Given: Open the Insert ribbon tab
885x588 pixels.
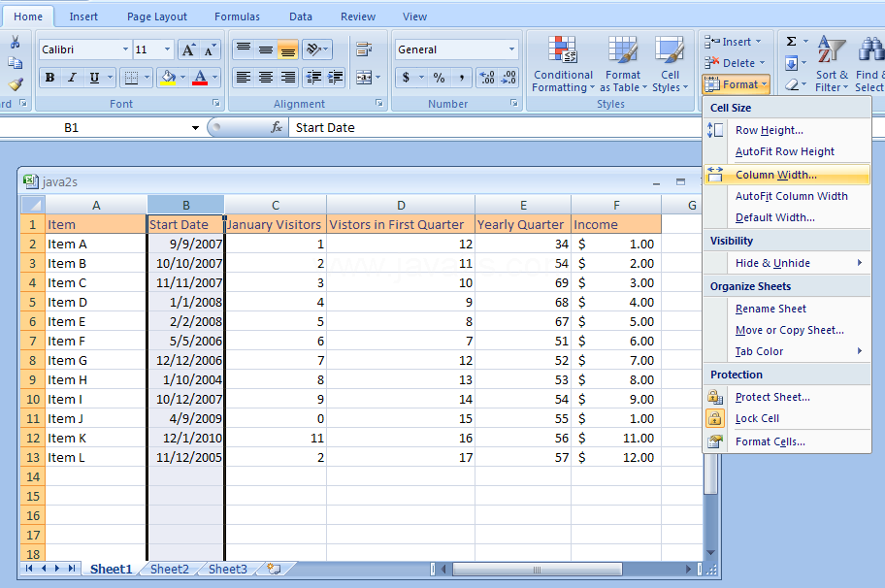Looking at the screenshot, I should 83,16.
